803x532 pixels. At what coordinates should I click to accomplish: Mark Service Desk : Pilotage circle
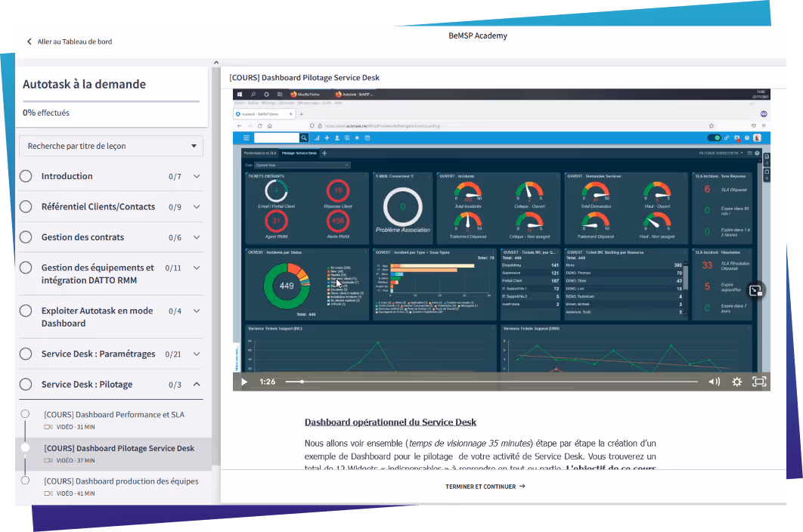[26, 385]
